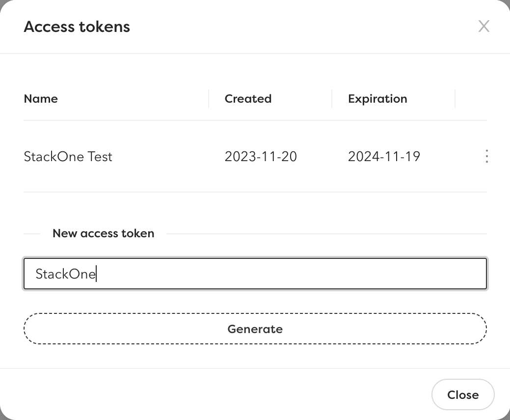The height and width of the screenshot is (420, 510).
Task: Click the New access token label
Action: [x=103, y=233]
